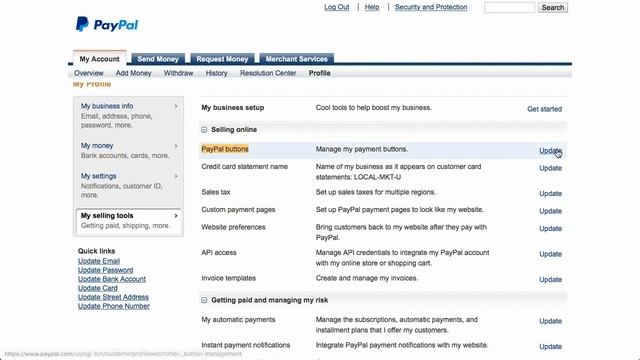The width and height of the screenshot is (640, 360).
Task: Focus the search input field
Action: (509, 7)
